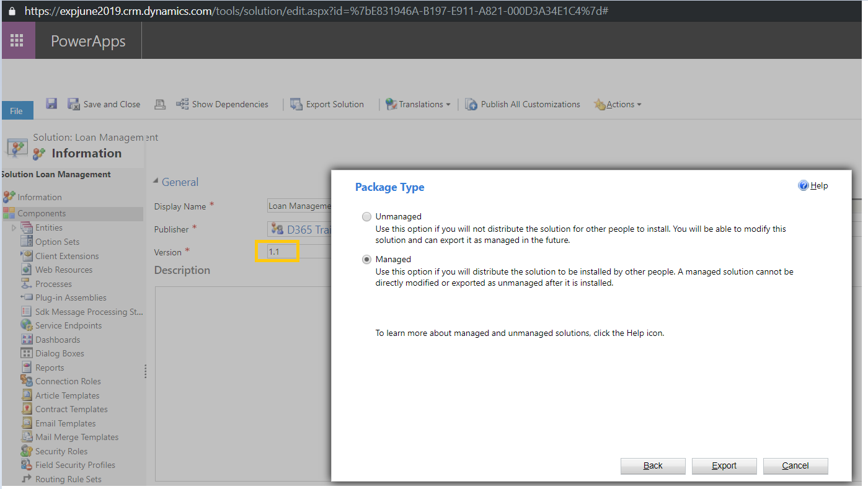Select the Unmanaged package type
Viewport: 868px width, 489px height.
[367, 217]
